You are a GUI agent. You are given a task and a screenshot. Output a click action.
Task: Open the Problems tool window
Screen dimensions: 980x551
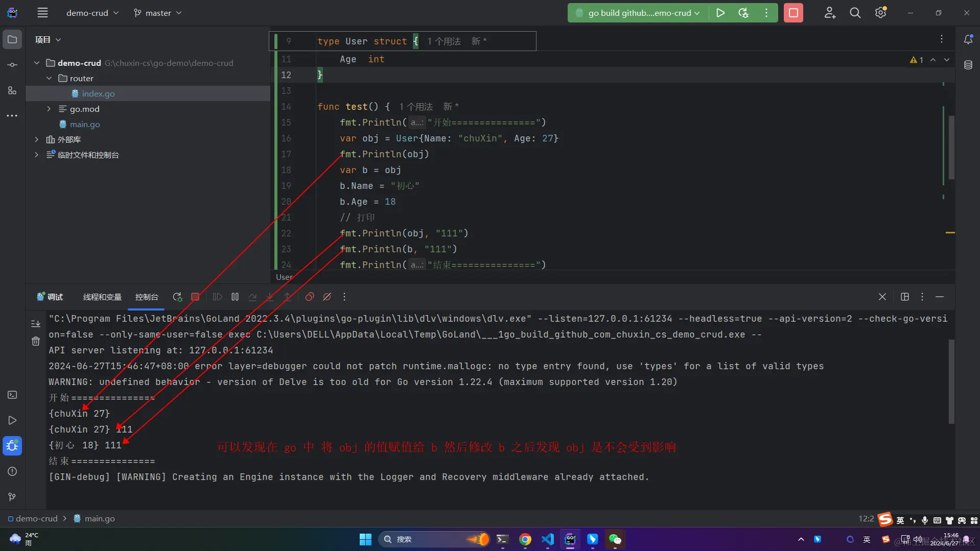pos(12,471)
